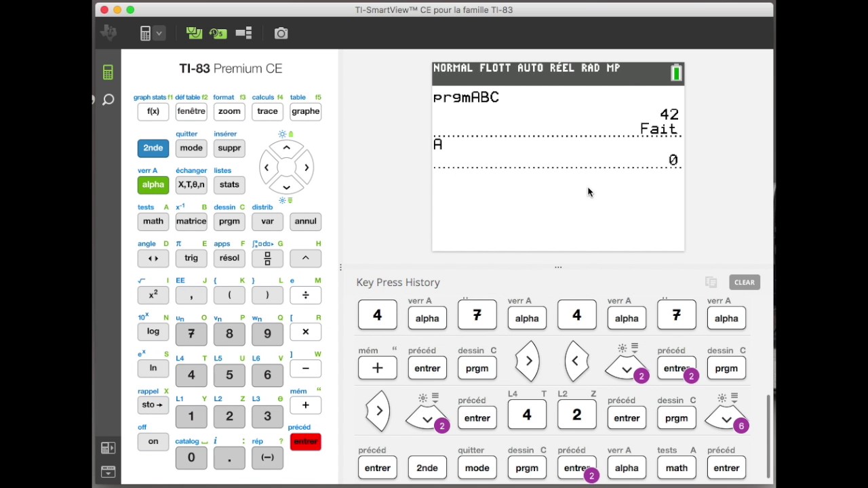Screen dimensions: 868x488
Task: Click the panel layout toolbar icon
Action: [x=244, y=33]
